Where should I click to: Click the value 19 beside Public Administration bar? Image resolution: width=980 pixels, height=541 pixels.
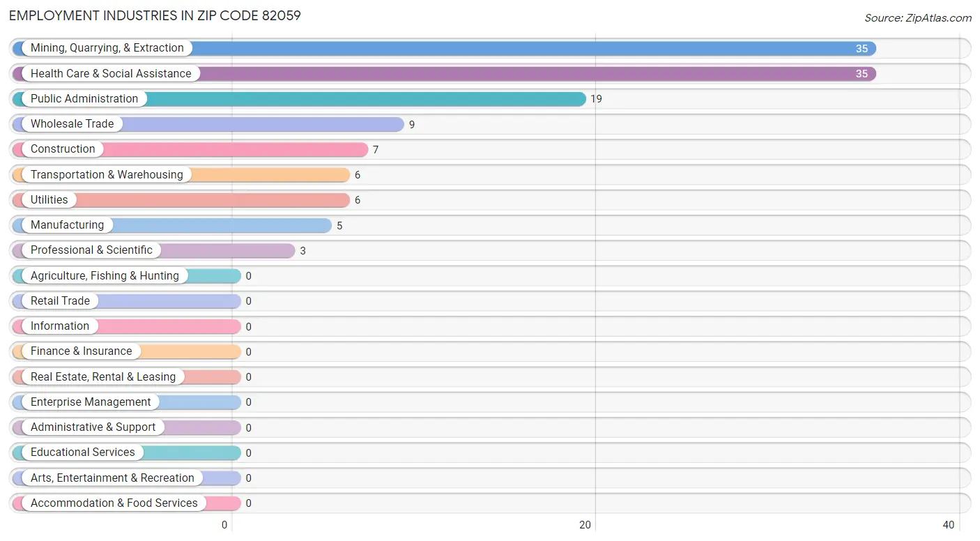(596, 99)
